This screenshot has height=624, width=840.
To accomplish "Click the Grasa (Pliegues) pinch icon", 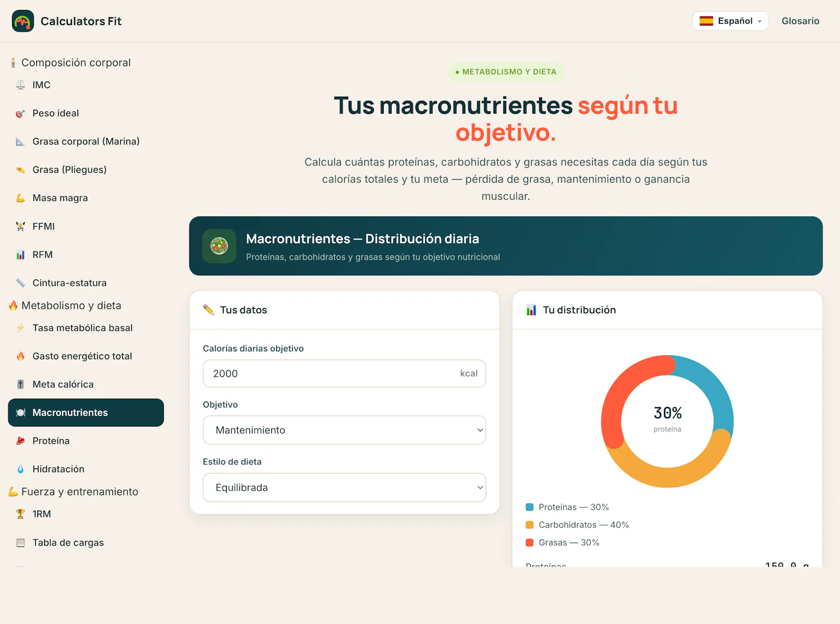I will point(20,170).
